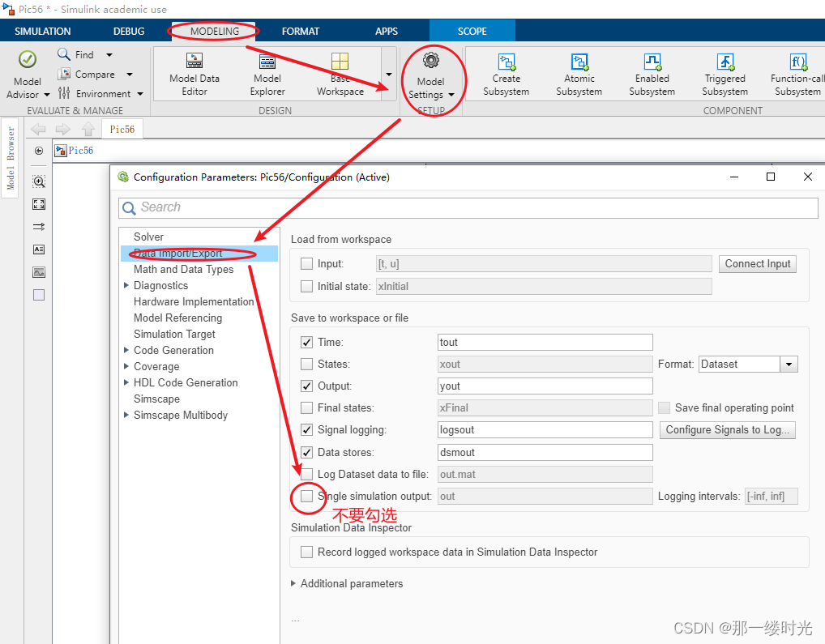Navigate back with the left arrow
Image resolution: width=825 pixels, height=644 pixels.
38,130
